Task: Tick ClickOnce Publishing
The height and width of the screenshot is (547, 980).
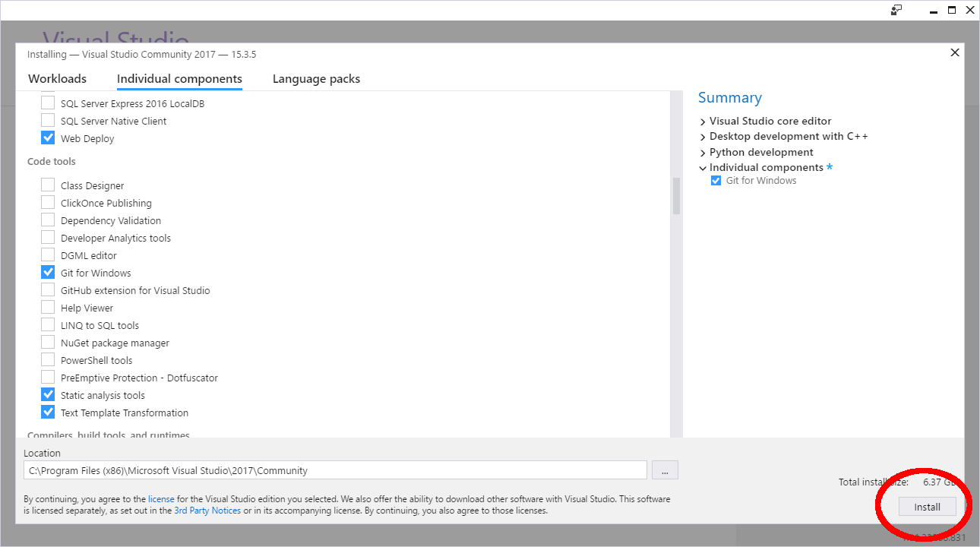Action: [48, 203]
